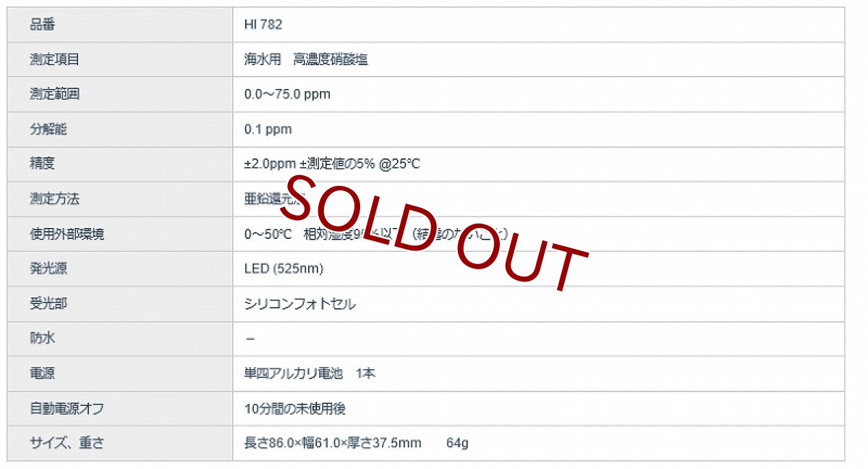Screen dimensions: 868x469
Task: Click the シリコンフォトセル value text
Action: [x=299, y=304]
